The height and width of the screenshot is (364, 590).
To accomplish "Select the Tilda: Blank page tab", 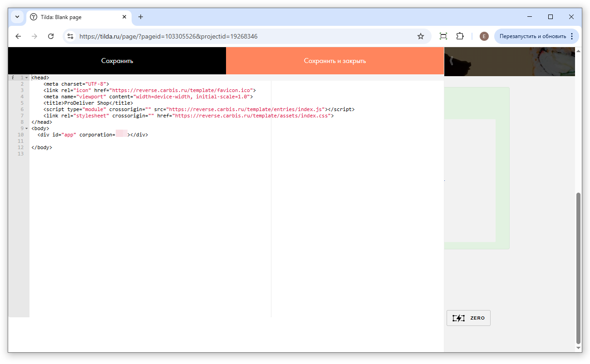I will (73, 17).
